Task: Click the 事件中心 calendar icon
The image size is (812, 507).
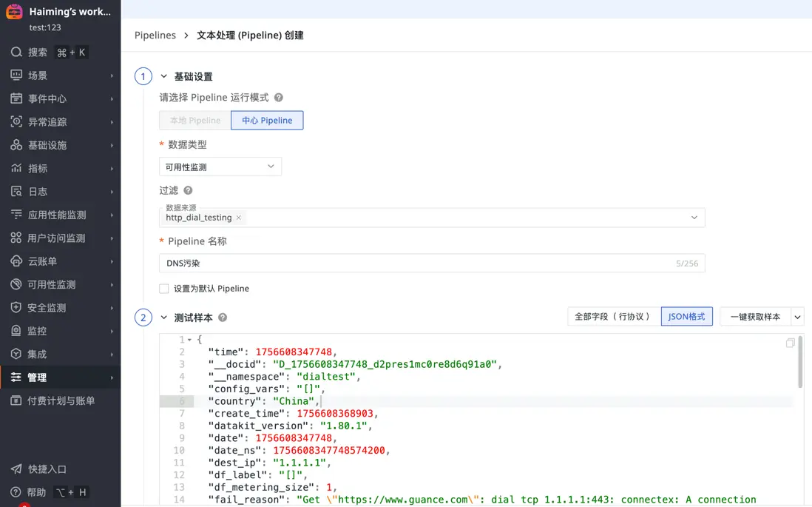Action: 16,99
